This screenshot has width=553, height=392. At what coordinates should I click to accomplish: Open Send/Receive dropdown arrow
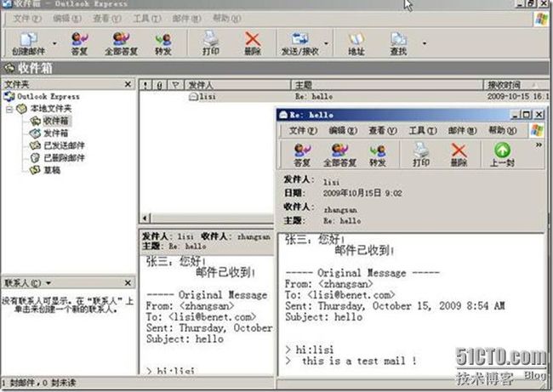[326, 43]
